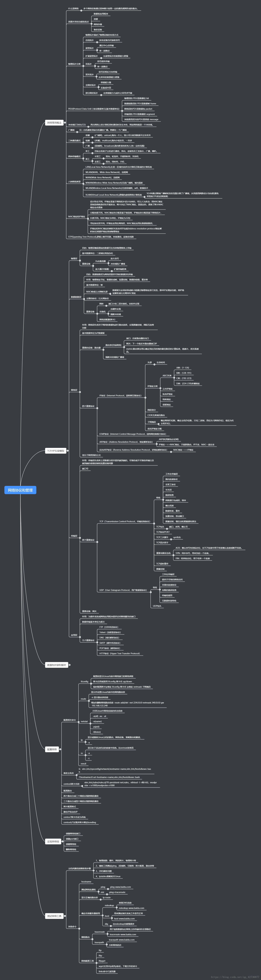The width and height of the screenshot is (261, 980).
Task: Collapse 实现网络组 using its circle toggle
Action: click(63, 841)
